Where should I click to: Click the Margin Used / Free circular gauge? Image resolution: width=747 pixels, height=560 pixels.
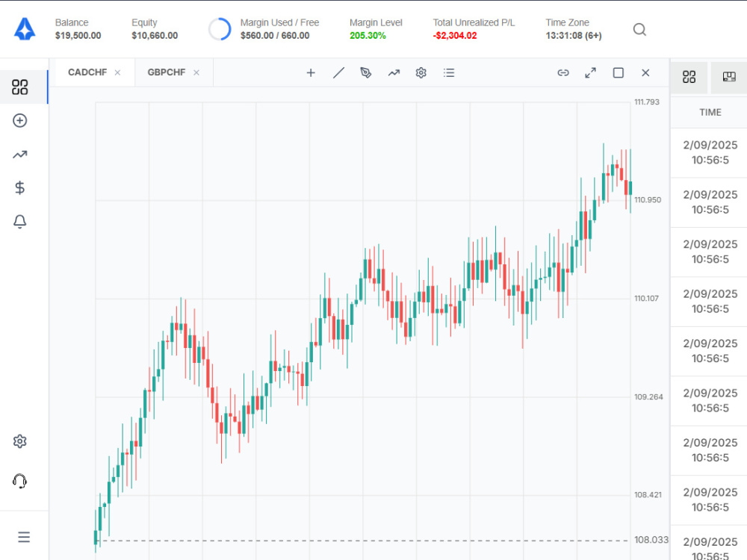coord(220,30)
